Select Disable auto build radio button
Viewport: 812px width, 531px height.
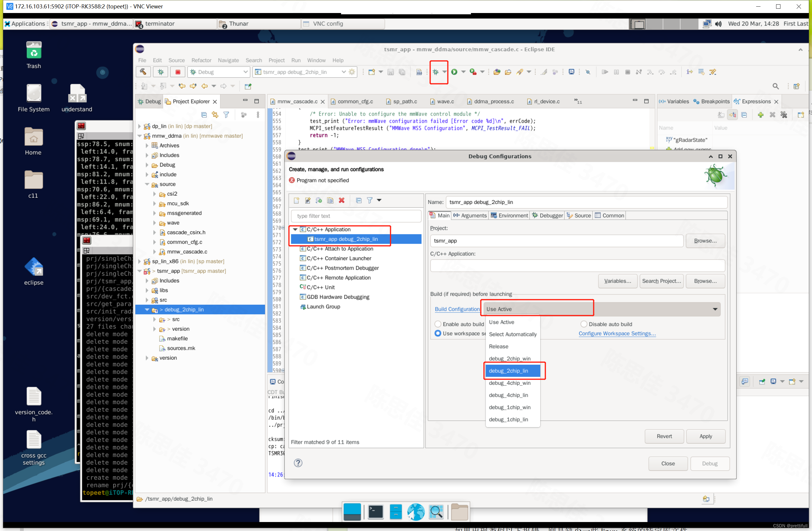[x=584, y=324]
